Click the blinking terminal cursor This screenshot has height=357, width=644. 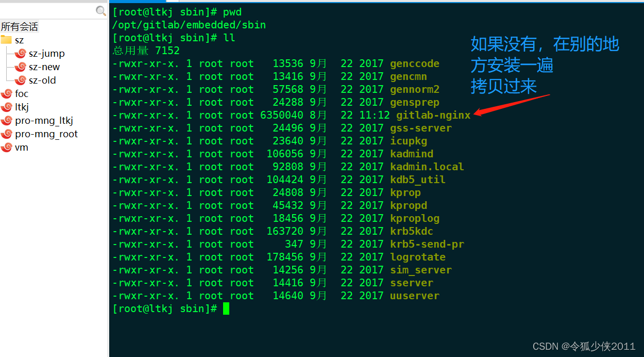click(225, 308)
